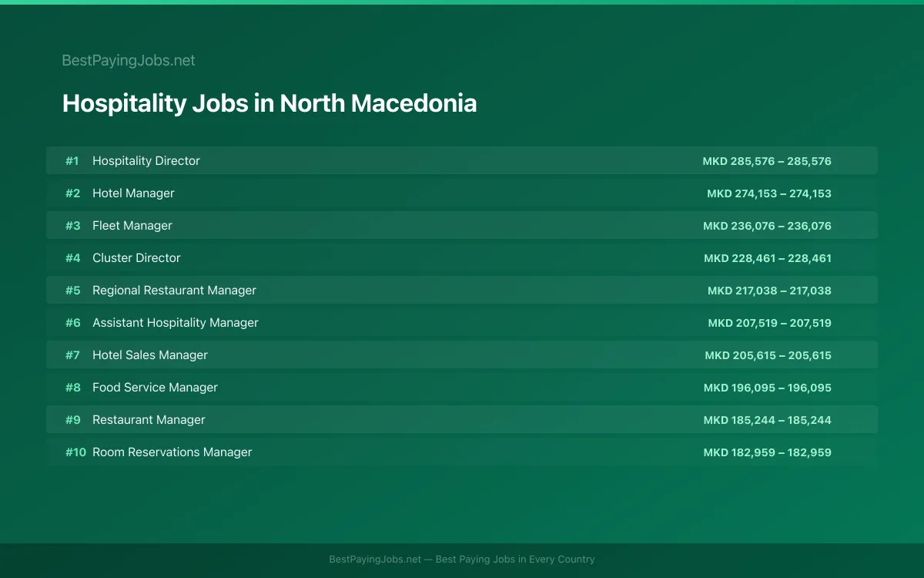
Task: Click the #1 rank number
Action: tap(72, 160)
